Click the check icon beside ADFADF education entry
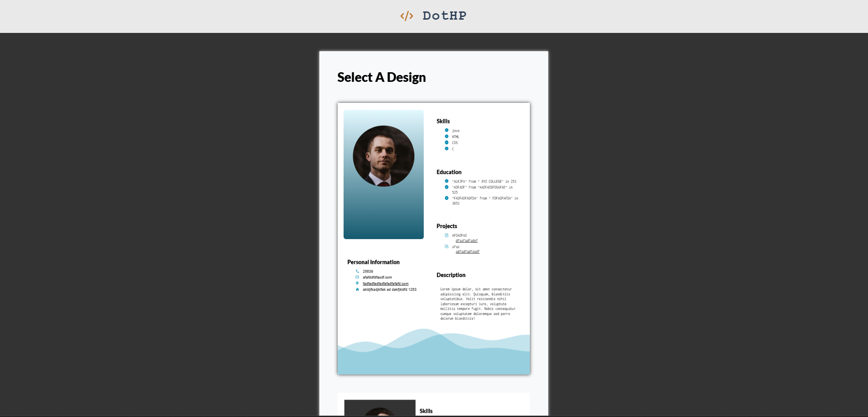Viewport: 868px width, 417px height. (447, 187)
